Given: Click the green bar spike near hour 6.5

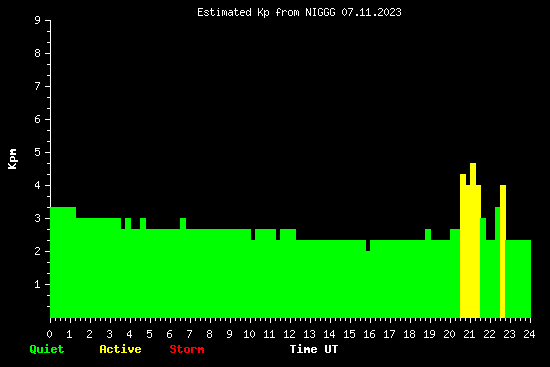Looking at the screenshot, I should coord(183,223).
